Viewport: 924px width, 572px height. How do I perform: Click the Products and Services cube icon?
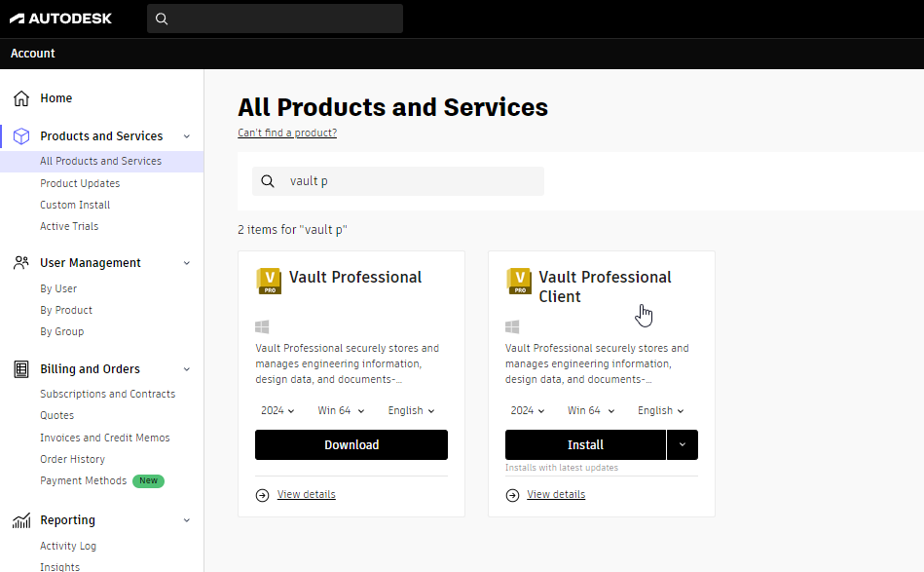click(21, 136)
